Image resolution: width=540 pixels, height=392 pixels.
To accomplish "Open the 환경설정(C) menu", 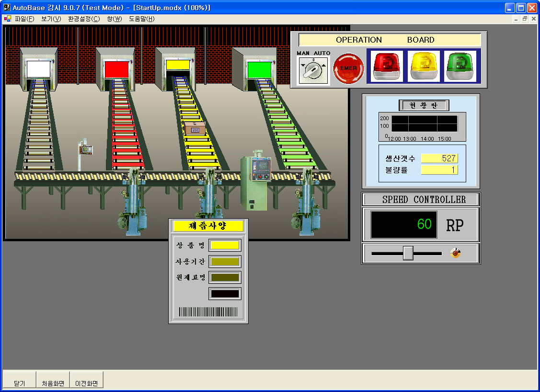I will pos(84,19).
